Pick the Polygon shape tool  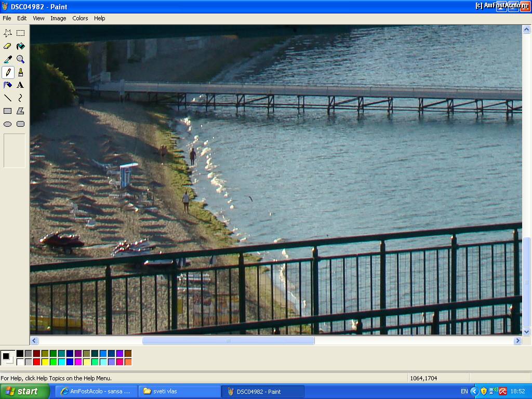pyautogui.click(x=21, y=111)
